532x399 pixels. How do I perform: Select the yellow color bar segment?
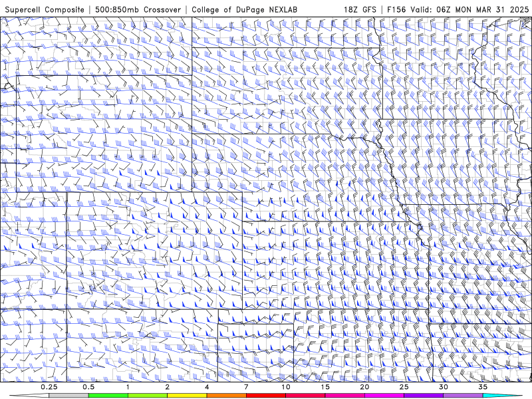point(187,396)
